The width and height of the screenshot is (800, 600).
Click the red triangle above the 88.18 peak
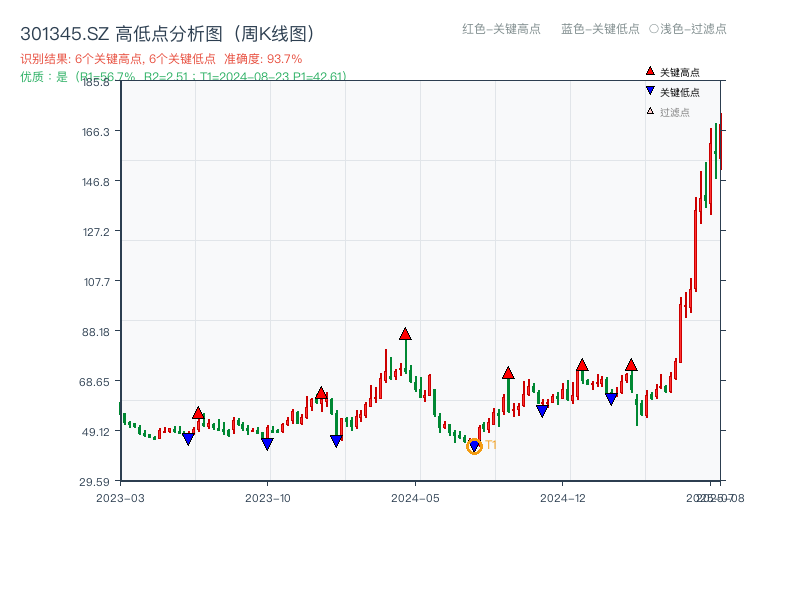(x=406, y=335)
